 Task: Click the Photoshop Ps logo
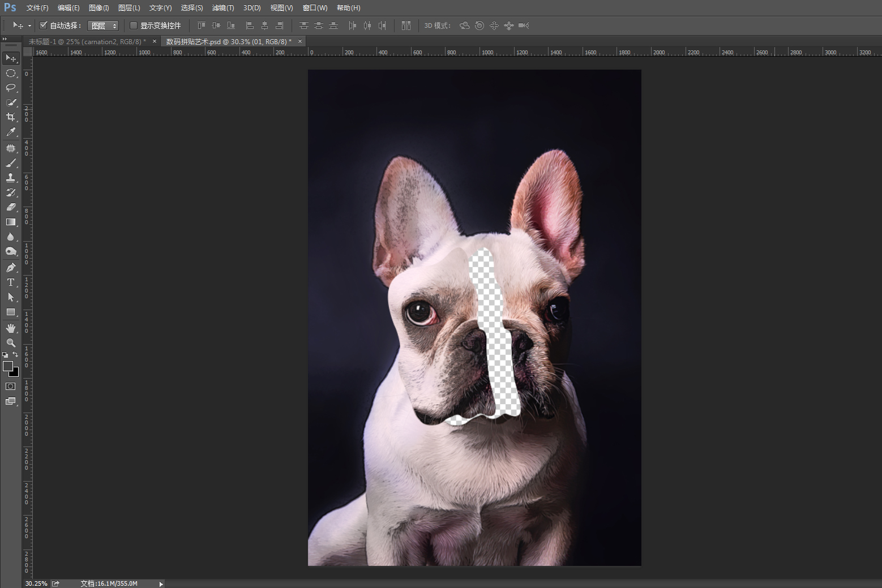pos(10,7)
